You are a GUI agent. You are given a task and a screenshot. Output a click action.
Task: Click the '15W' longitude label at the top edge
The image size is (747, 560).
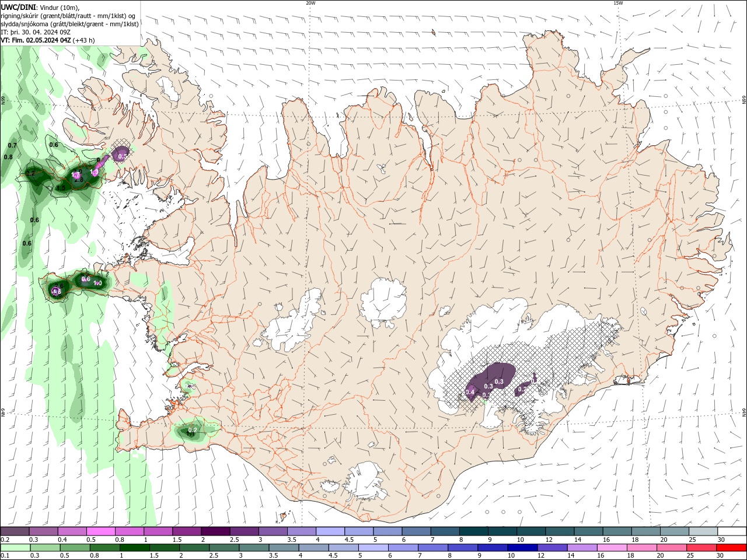(x=618, y=3)
